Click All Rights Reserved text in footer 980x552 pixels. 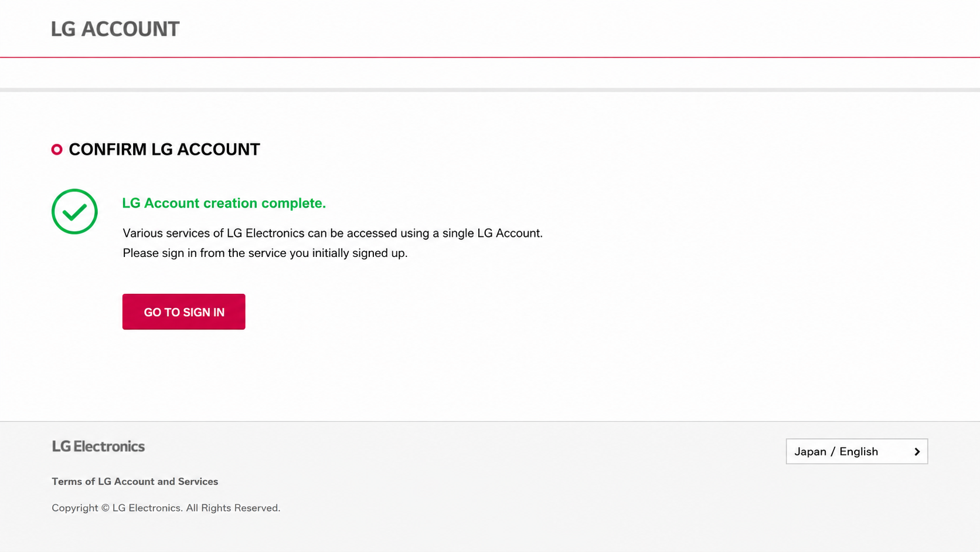click(233, 508)
